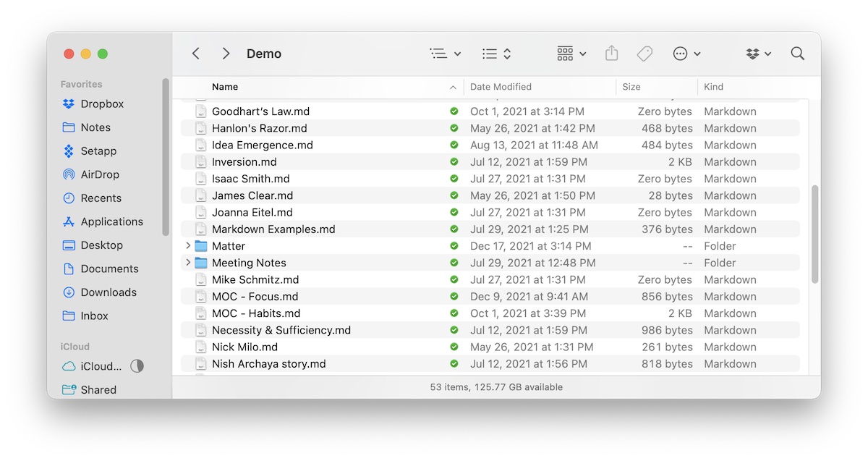Click the document icon of James Clear.md
868x461 pixels.
[200, 195]
